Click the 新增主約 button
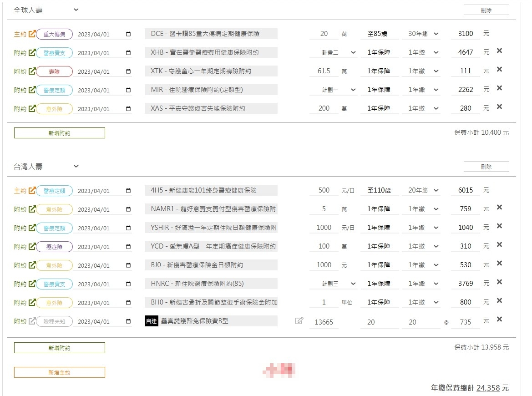 click(60, 372)
